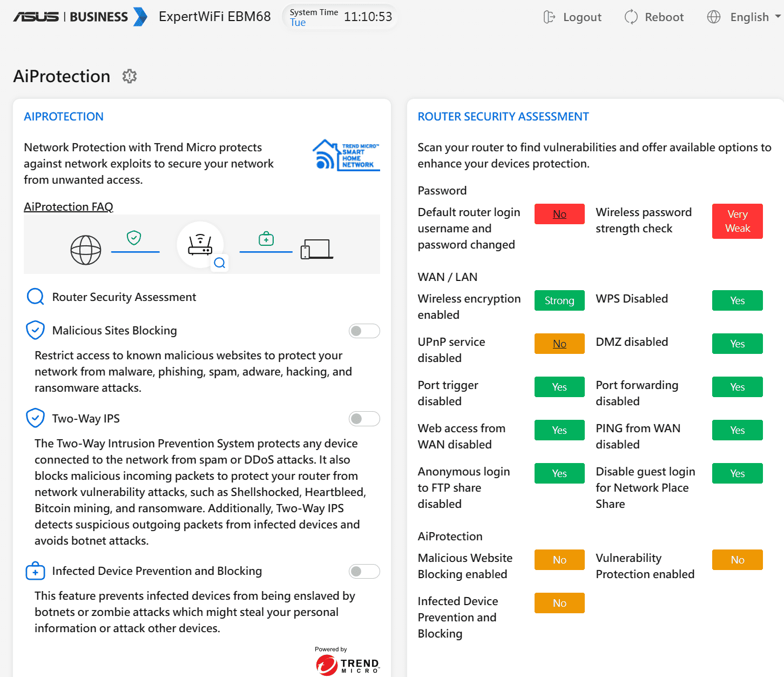Click the ExpertWiFi EBM68 model title

pyautogui.click(x=215, y=17)
